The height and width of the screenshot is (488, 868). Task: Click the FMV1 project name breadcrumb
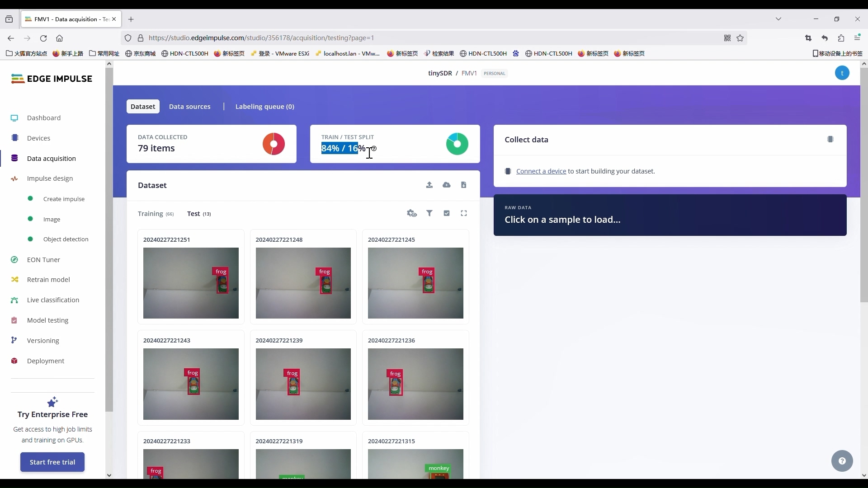point(469,73)
